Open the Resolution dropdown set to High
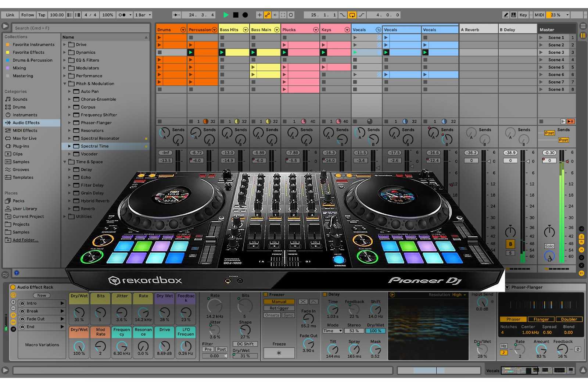588x386 pixels. click(x=458, y=294)
